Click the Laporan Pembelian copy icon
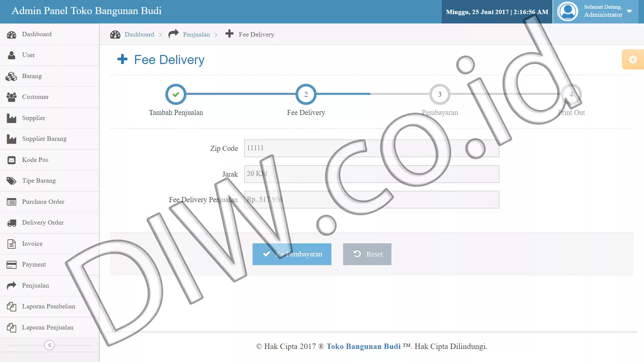Screen dimensions: 644x362 pyautogui.click(x=11, y=307)
